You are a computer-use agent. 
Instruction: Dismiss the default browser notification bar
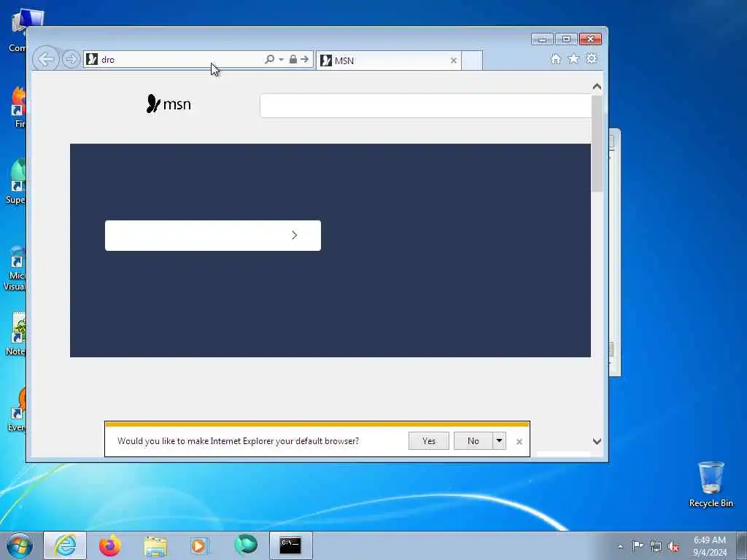pos(519,442)
